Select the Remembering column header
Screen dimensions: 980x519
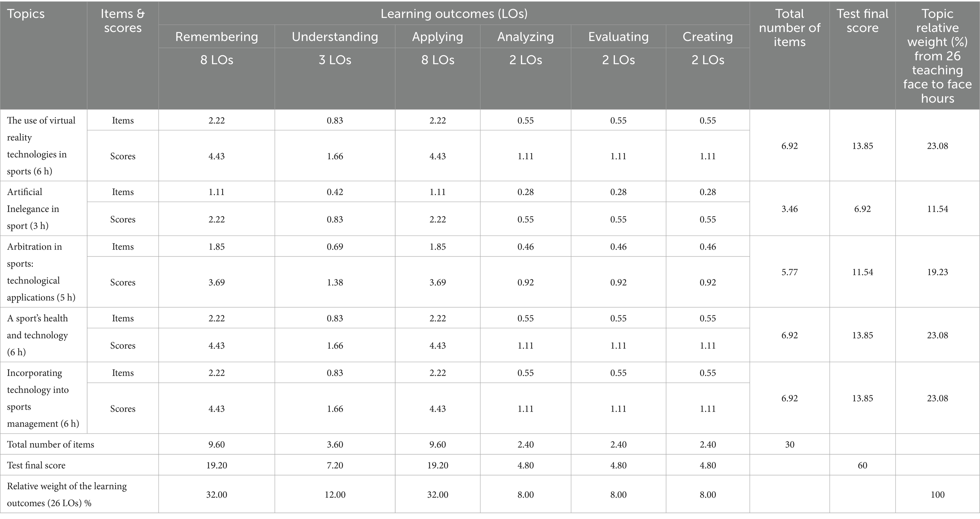tap(216, 37)
